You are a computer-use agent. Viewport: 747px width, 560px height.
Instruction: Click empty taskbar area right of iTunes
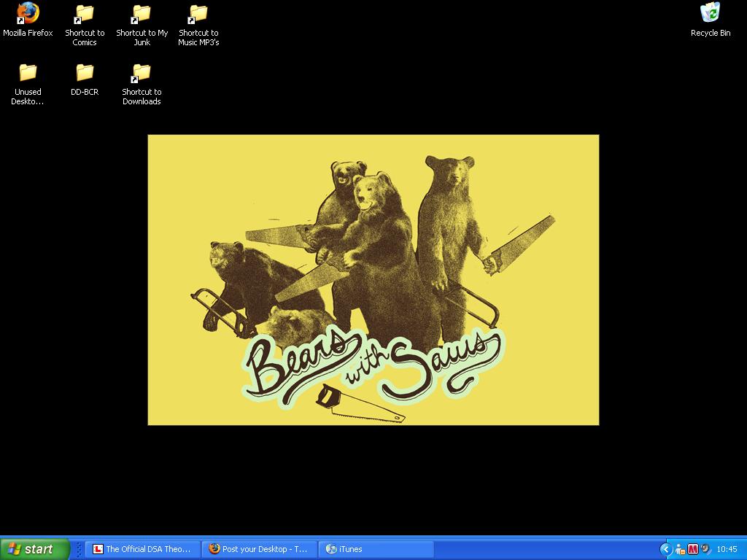pyautogui.click(x=547, y=549)
